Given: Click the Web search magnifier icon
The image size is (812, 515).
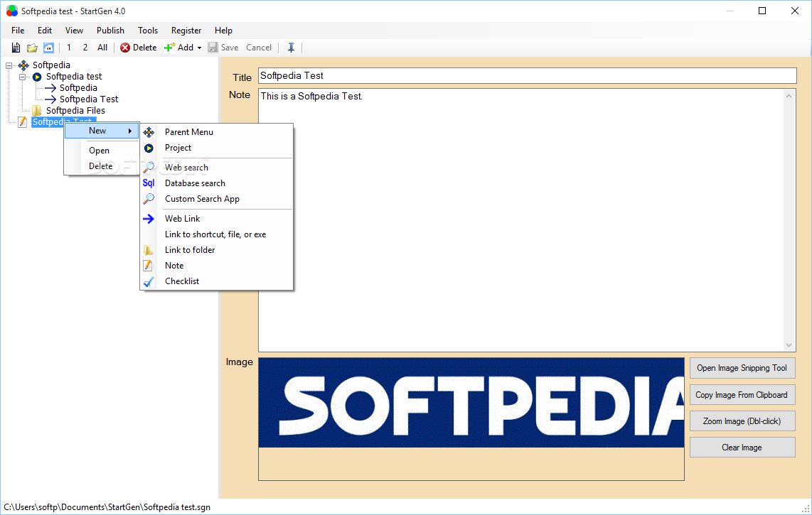Looking at the screenshot, I should point(149,168).
